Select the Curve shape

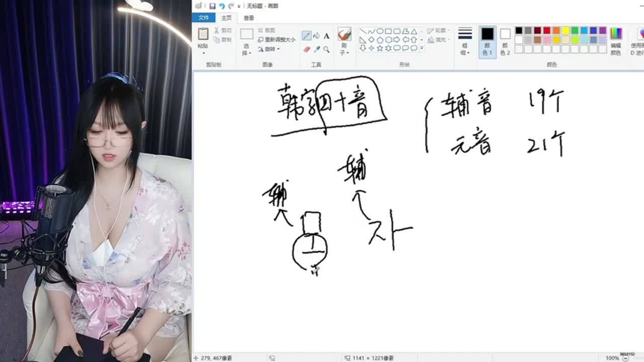pos(371,31)
